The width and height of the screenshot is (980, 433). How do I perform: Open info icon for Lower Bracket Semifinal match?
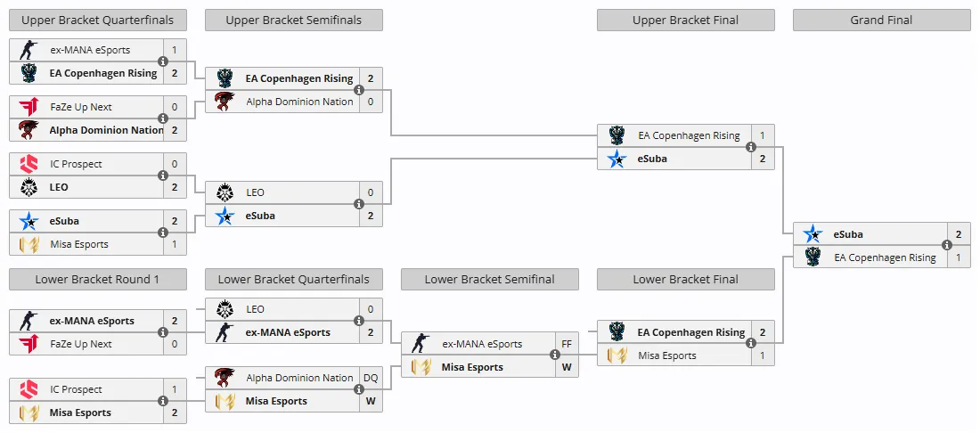(554, 355)
